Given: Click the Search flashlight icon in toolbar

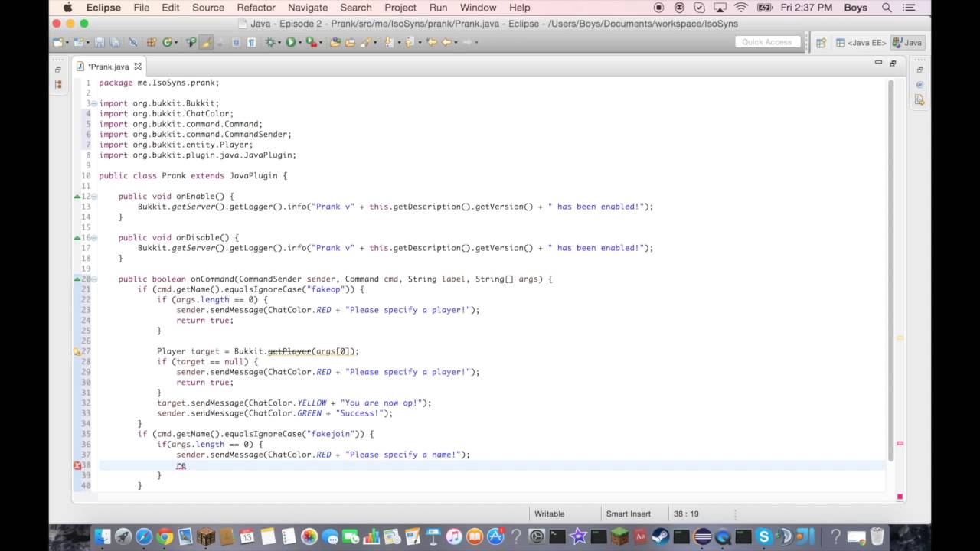Looking at the screenshot, I should pos(364,42).
